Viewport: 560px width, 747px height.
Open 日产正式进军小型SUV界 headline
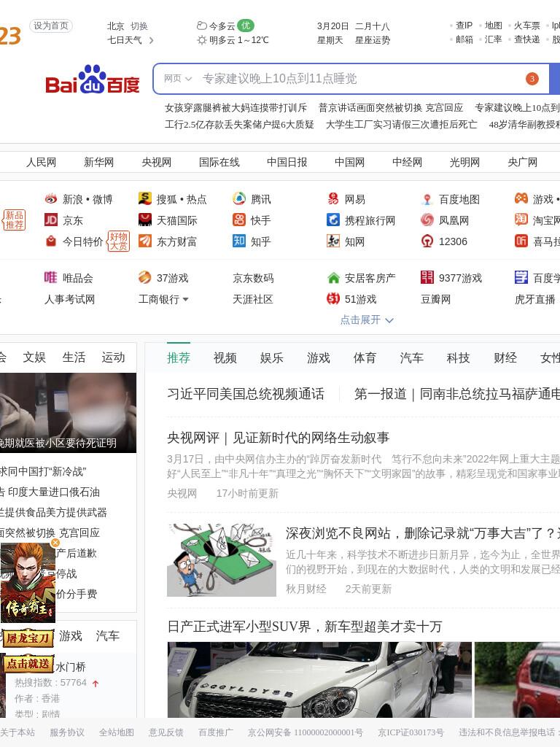tap(305, 627)
